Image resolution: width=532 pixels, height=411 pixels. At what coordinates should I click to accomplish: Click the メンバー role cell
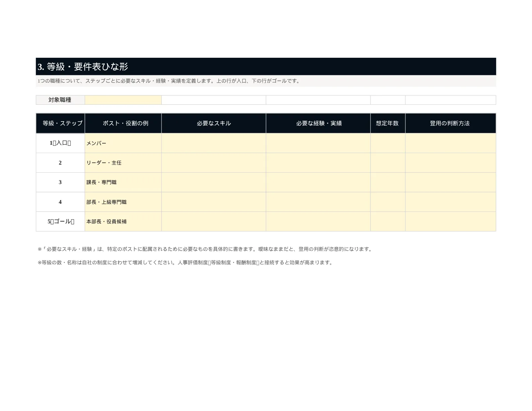tap(123, 143)
